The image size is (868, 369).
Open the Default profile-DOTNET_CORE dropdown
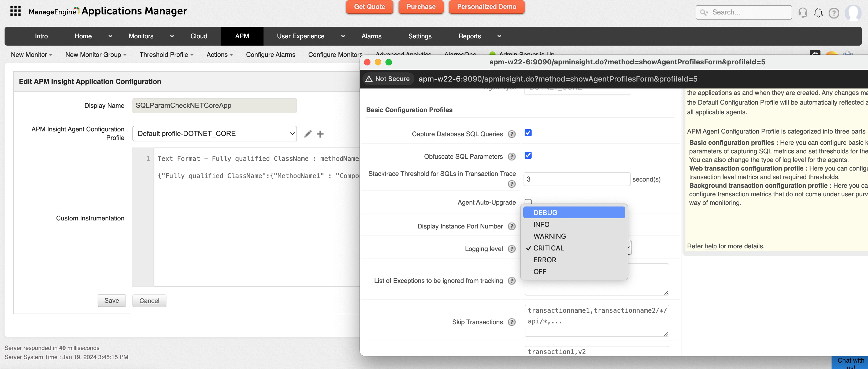tap(215, 134)
